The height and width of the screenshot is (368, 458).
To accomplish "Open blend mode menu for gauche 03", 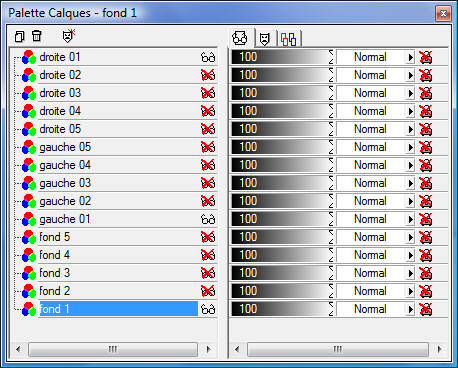I will (x=410, y=183).
